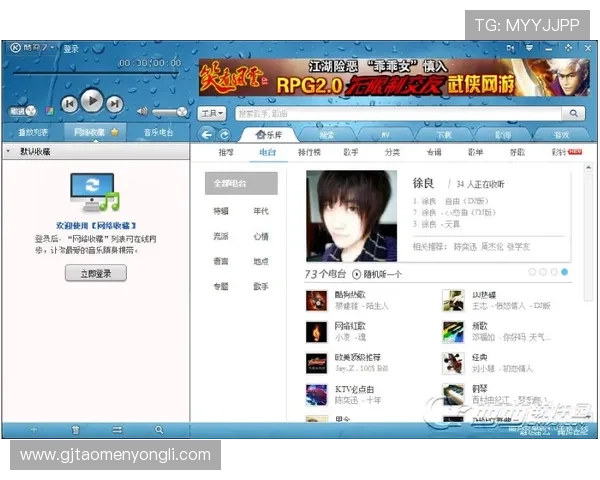Open the playback mode shuffle icon
The width and height of the screenshot is (600, 480).
click(x=117, y=430)
